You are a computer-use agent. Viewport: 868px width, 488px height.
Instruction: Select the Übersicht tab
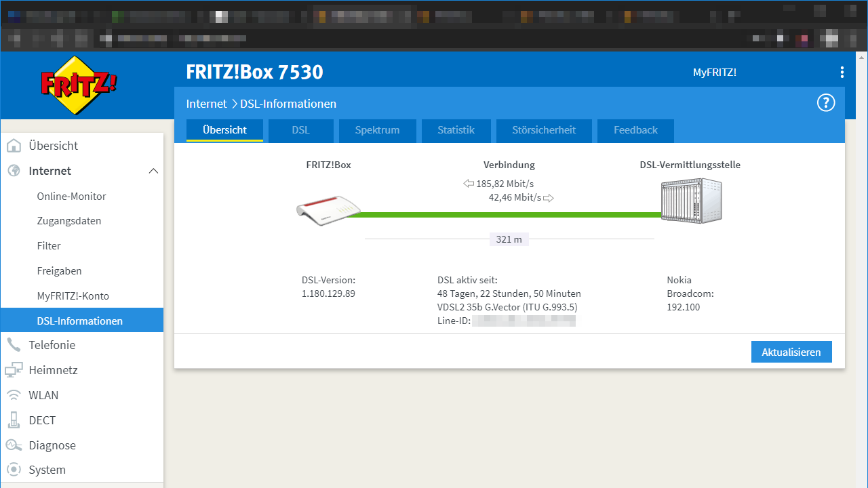click(x=224, y=130)
